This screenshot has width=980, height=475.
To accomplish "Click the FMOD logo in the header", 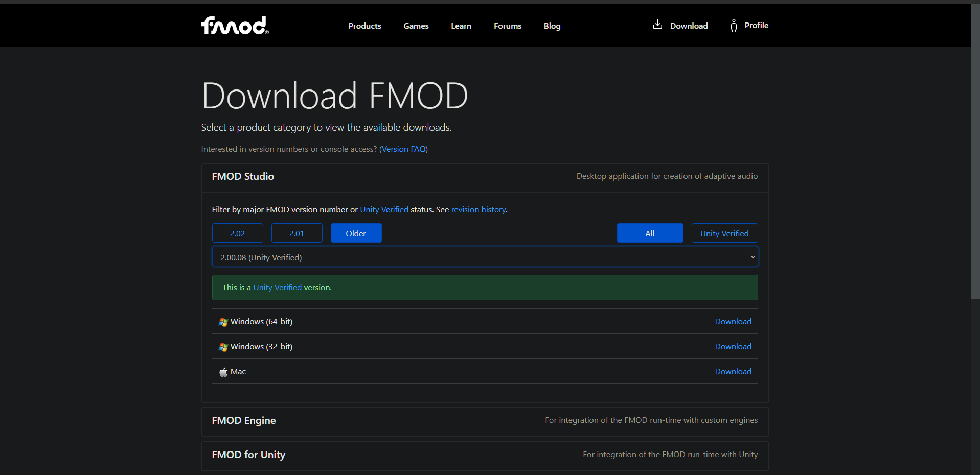I will 235,26.
